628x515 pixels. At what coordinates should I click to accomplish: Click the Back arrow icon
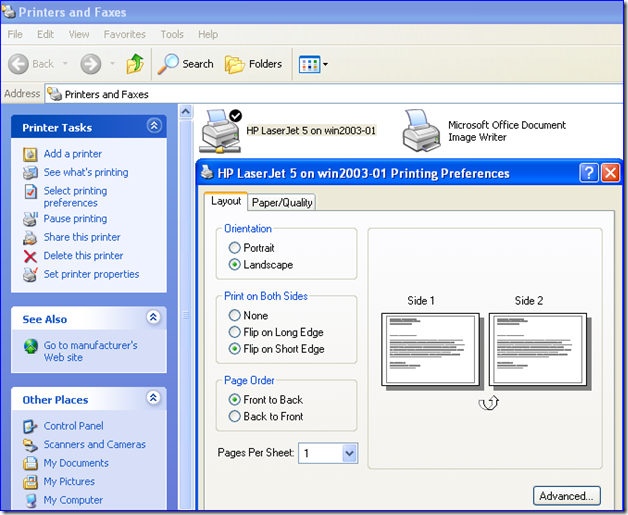click(x=18, y=64)
